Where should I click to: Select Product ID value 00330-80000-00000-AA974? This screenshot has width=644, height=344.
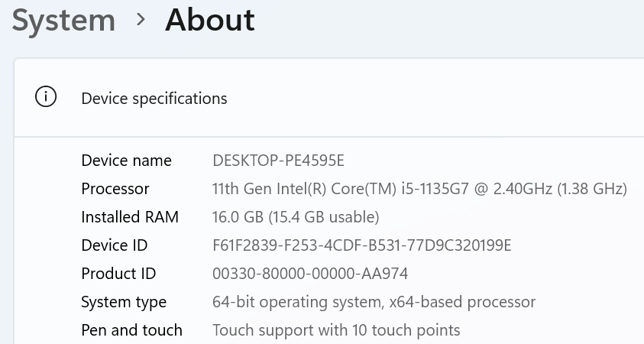pos(310,274)
